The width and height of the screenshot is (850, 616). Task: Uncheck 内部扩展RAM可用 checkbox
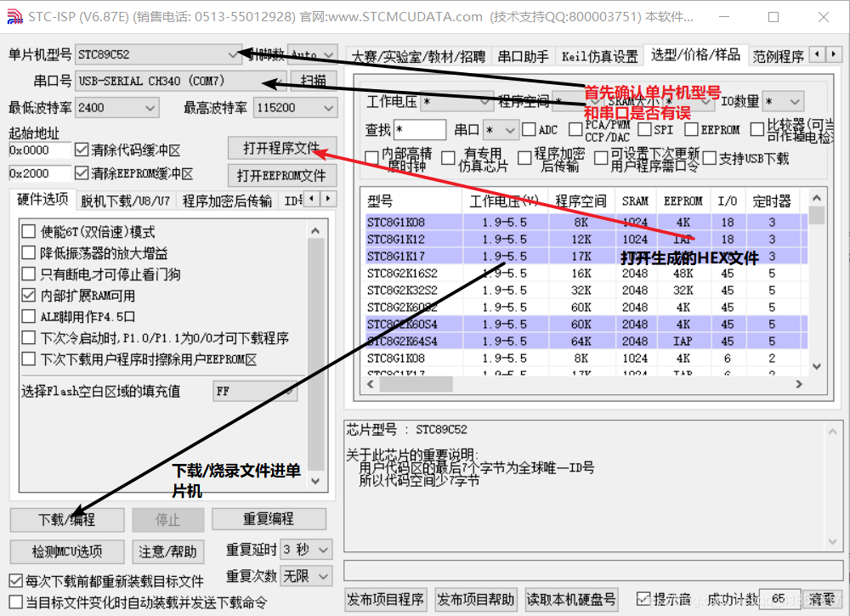tap(29, 296)
